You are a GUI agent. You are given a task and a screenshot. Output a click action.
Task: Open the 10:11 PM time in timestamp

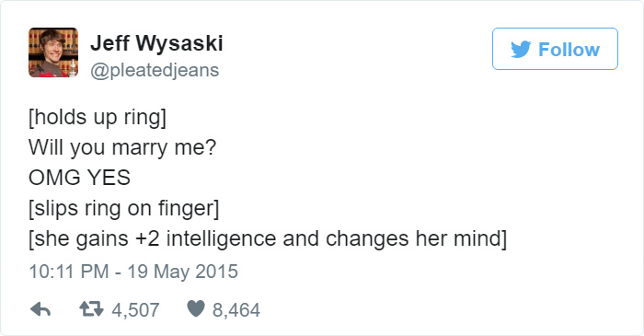[69, 272]
